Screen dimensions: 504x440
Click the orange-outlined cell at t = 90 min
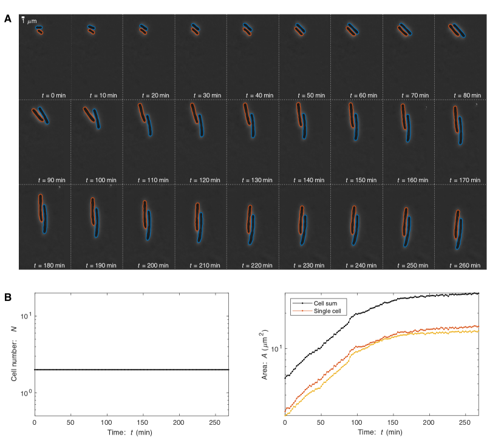38,115
